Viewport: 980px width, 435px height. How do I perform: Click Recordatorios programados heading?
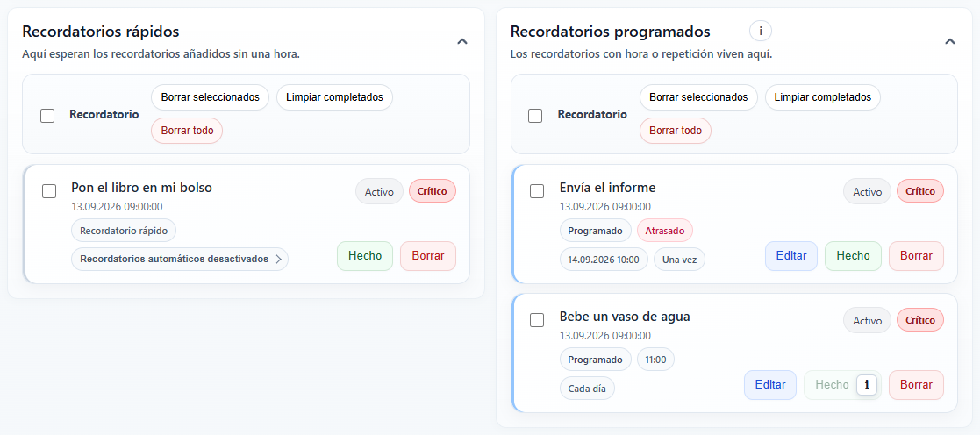[x=610, y=32]
